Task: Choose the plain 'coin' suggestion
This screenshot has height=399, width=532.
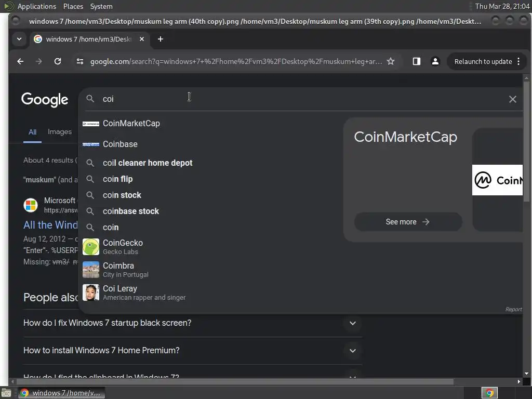Action: (x=210, y=228)
